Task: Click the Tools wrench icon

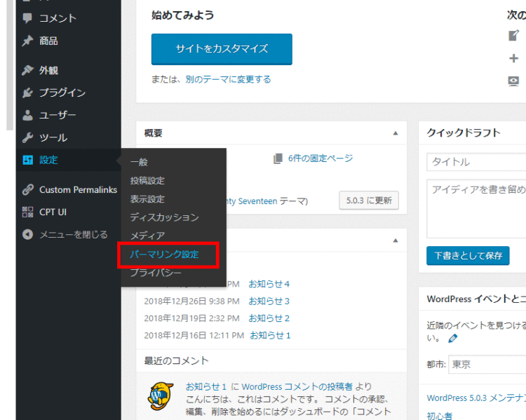Action: click(27, 137)
